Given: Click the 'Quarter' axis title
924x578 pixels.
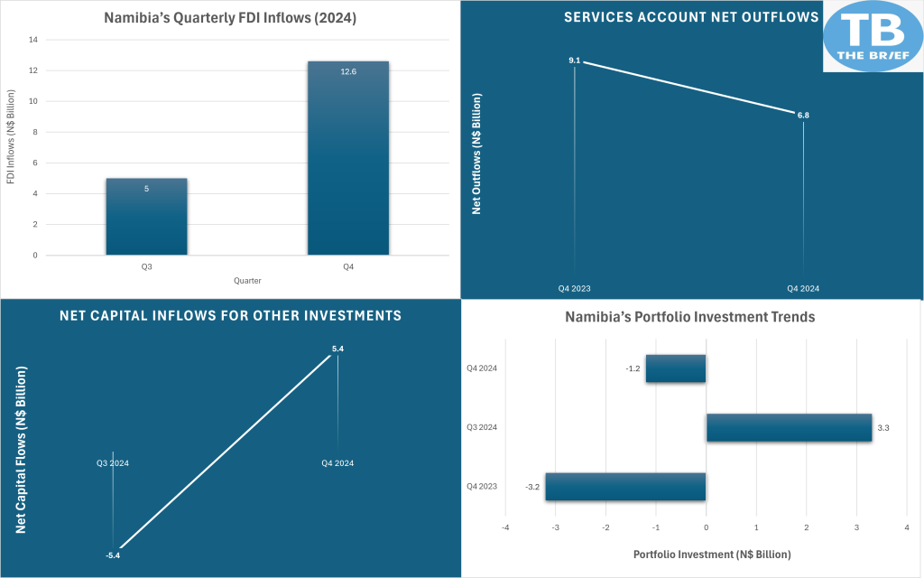Looking at the screenshot, I should click(x=247, y=281).
